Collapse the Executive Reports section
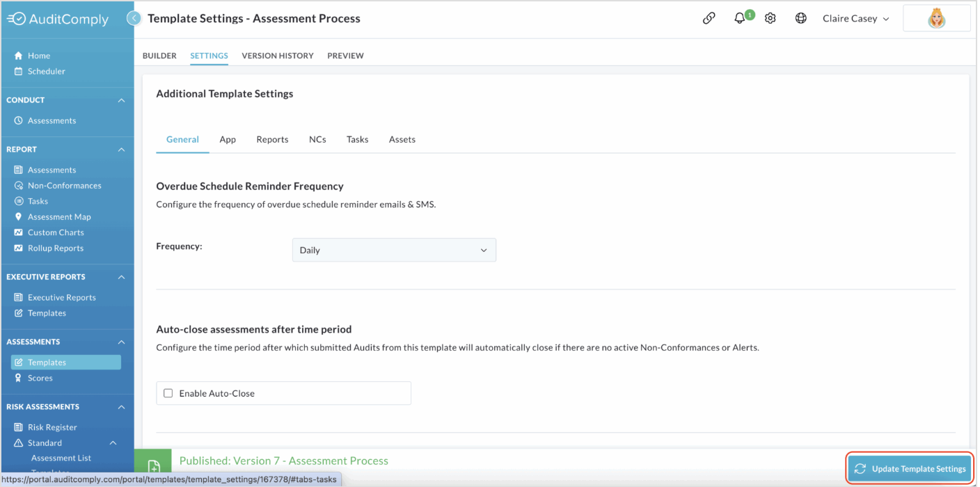 [x=122, y=277]
